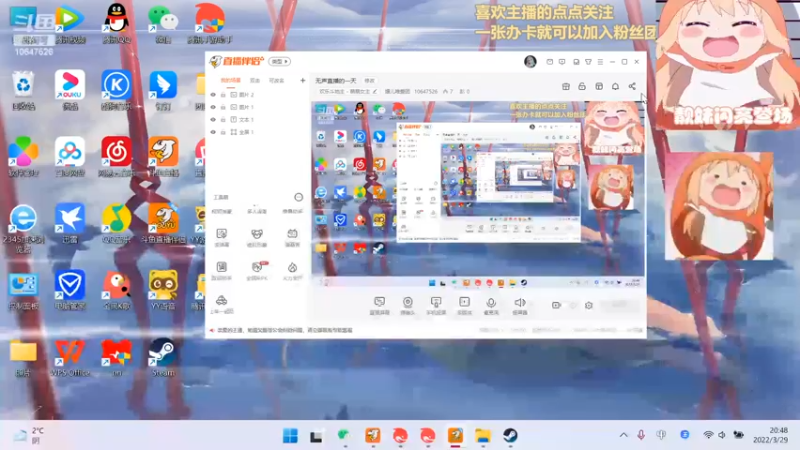Open the car-shaped tool in the toolbox

221,304
